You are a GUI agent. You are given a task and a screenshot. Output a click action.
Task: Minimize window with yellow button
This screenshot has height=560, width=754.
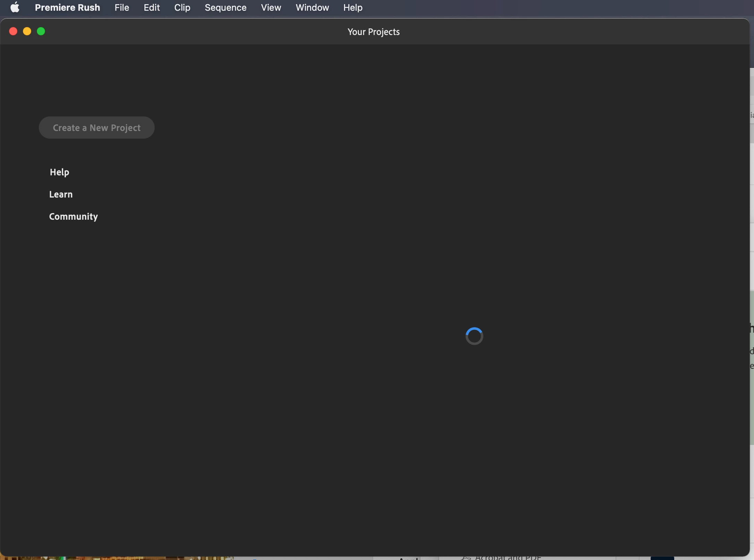(27, 32)
